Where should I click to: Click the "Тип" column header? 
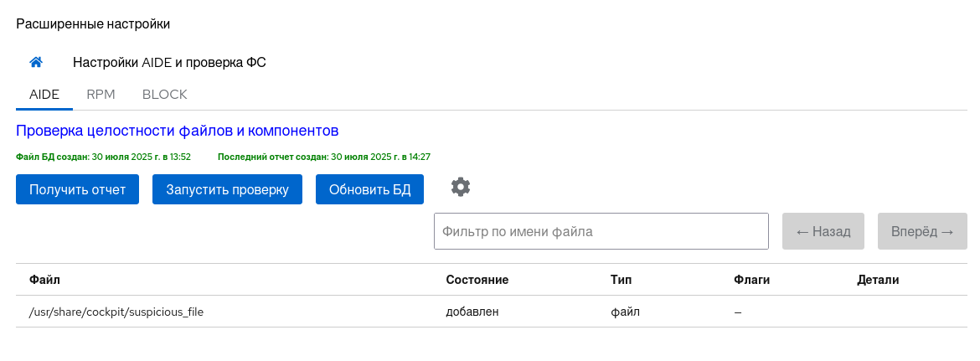click(x=622, y=280)
